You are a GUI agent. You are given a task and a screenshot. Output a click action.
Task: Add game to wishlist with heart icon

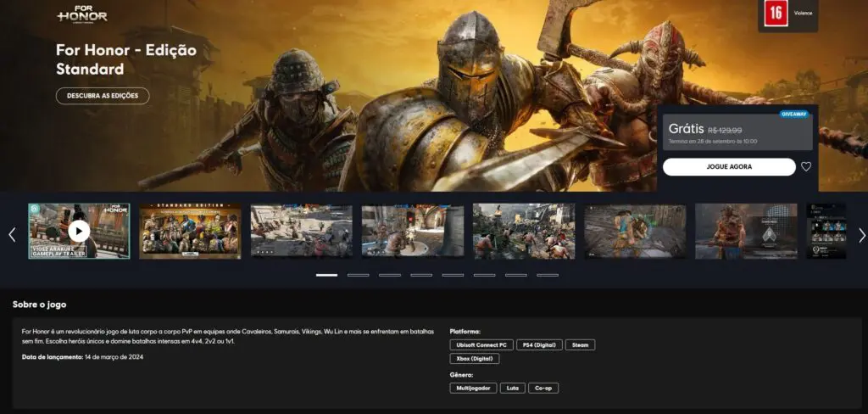tap(806, 166)
